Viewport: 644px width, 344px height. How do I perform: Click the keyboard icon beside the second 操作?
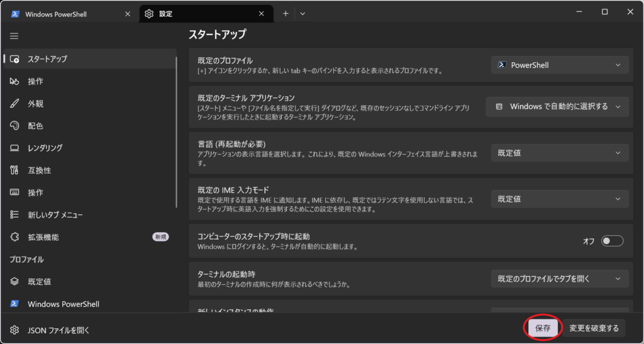coord(14,192)
